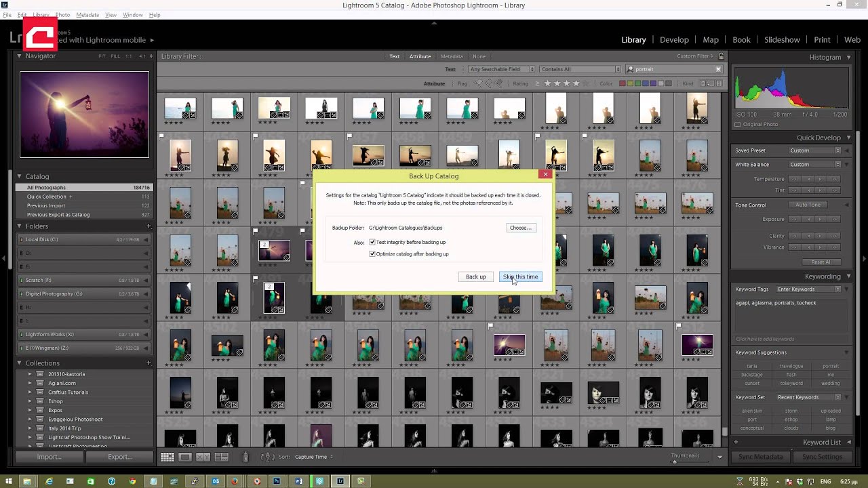Click the filter lock padlock icon
The width and height of the screenshot is (868, 488).
point(721,56)
